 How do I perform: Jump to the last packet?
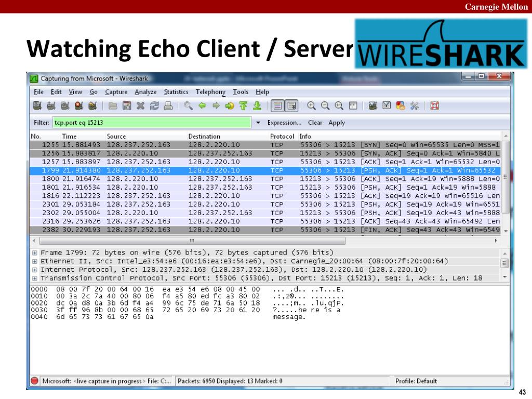click(257, 106)
